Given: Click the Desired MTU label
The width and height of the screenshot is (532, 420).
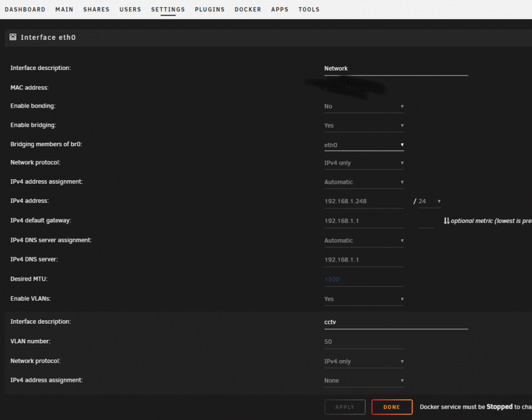Looking at the screenshot, I should point(29,279).
